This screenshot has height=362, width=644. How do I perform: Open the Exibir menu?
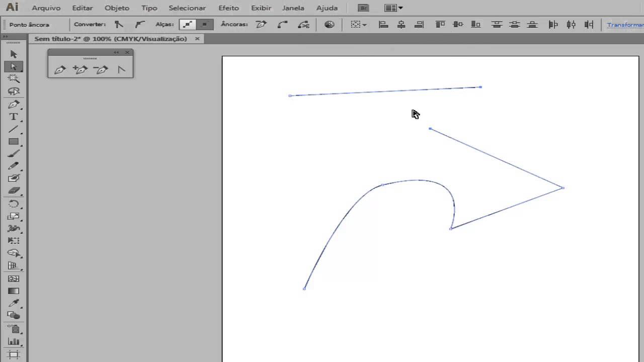(x=261, y=8)
